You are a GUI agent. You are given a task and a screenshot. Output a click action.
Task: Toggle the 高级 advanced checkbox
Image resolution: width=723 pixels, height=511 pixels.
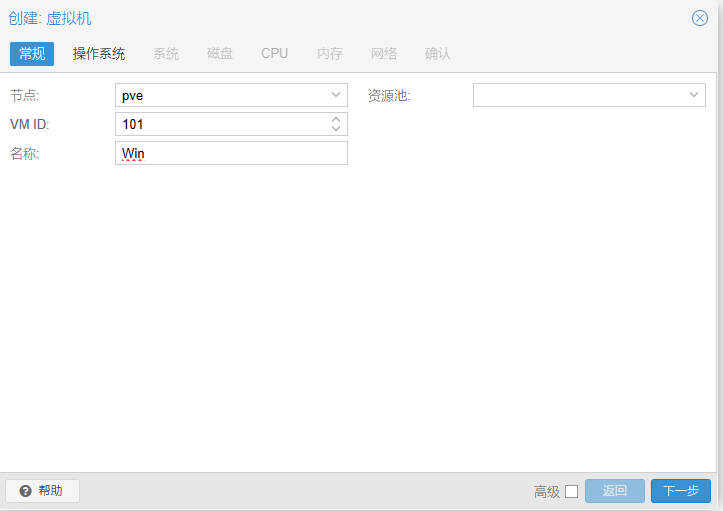pyautogui.click(x=572, y=491)
